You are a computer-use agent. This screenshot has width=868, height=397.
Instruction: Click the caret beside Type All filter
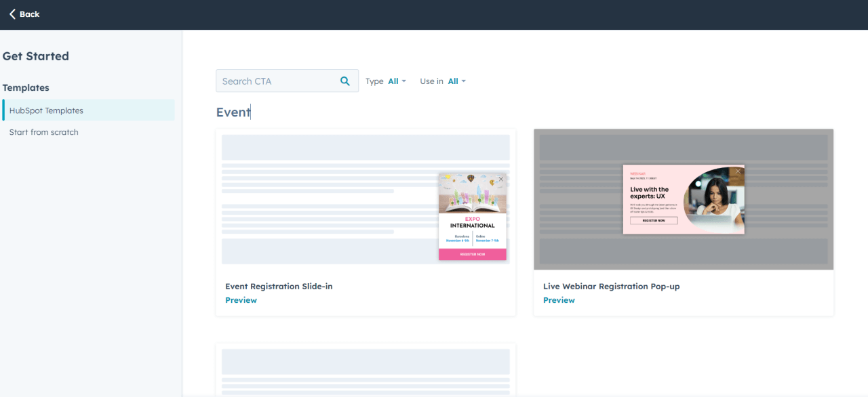point(403,81)
